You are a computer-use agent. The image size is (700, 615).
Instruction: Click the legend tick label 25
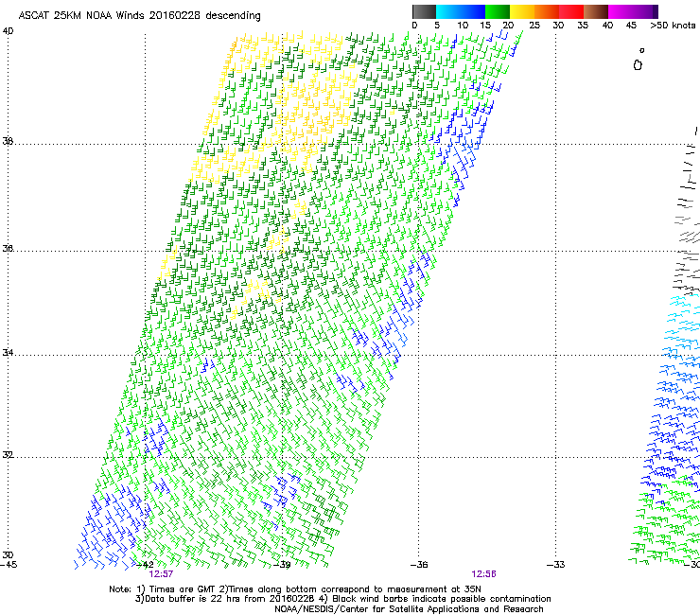tap(534, 25)
